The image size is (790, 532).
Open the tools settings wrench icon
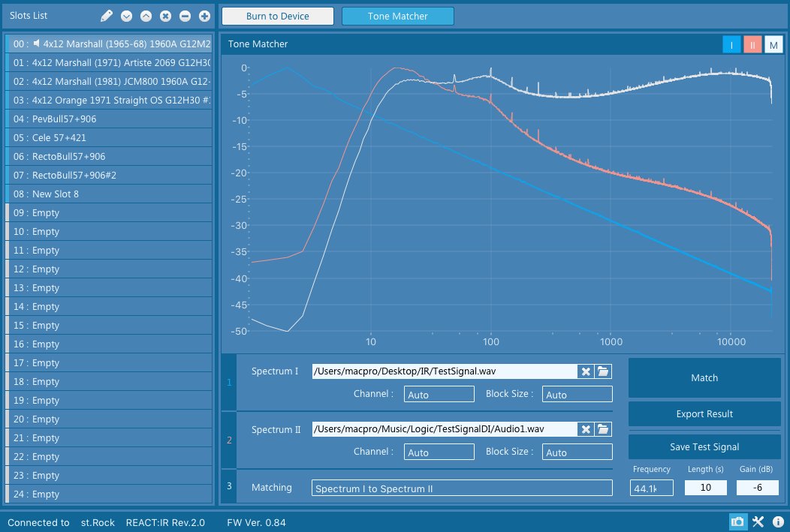(758, 522)
